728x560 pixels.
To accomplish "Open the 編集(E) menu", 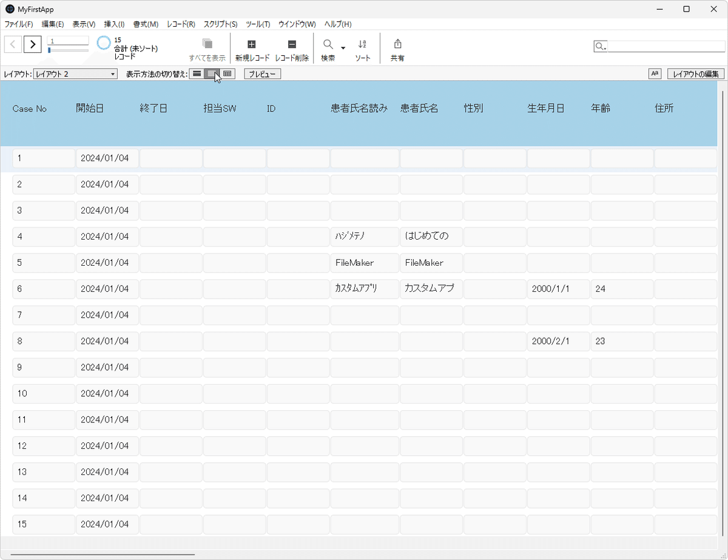I will tap(53, 24).
